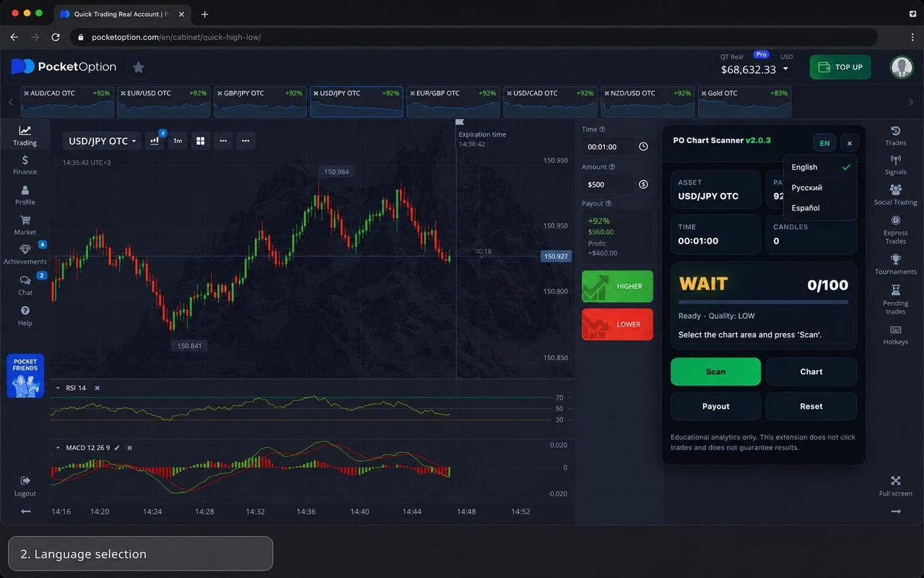Image resolution: width=924 pixels, height=578 pixels.
Task: Place a HIGHER trade
Action: [617, 286]
